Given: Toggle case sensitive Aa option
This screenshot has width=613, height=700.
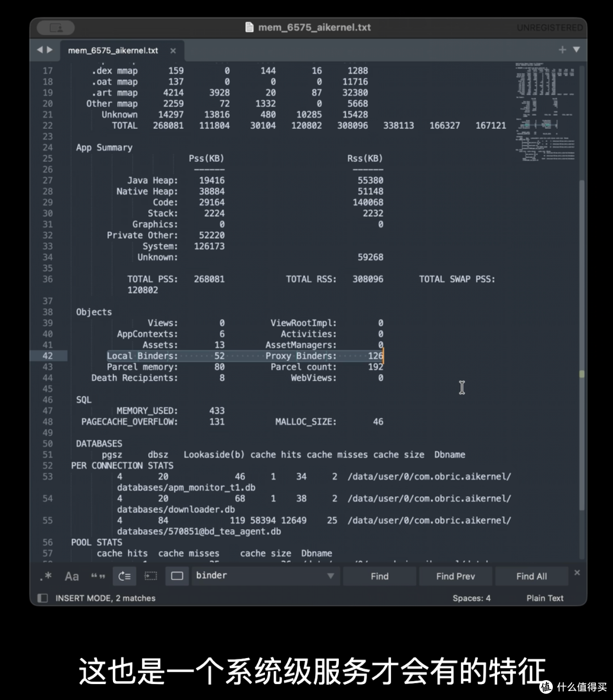Looking at the screenshot, I should click(72, 576).
